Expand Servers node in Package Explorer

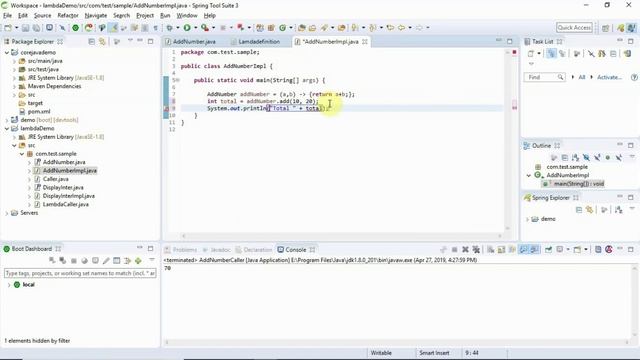click(x=7, y=213)
